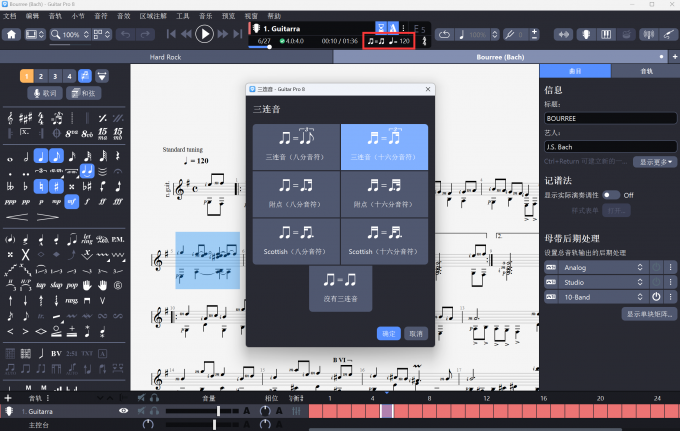Toggle the countdown hourglass icon
Screen dimensions: 680x431
[x=380, y=28]
